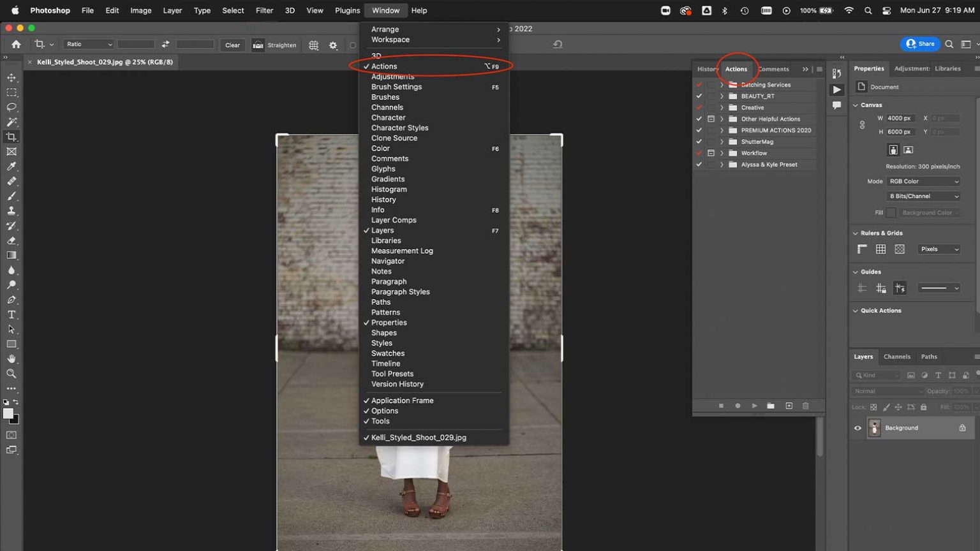Click the Play selection button in Actions panel
The image size is (980, 551).
point(754,406)
